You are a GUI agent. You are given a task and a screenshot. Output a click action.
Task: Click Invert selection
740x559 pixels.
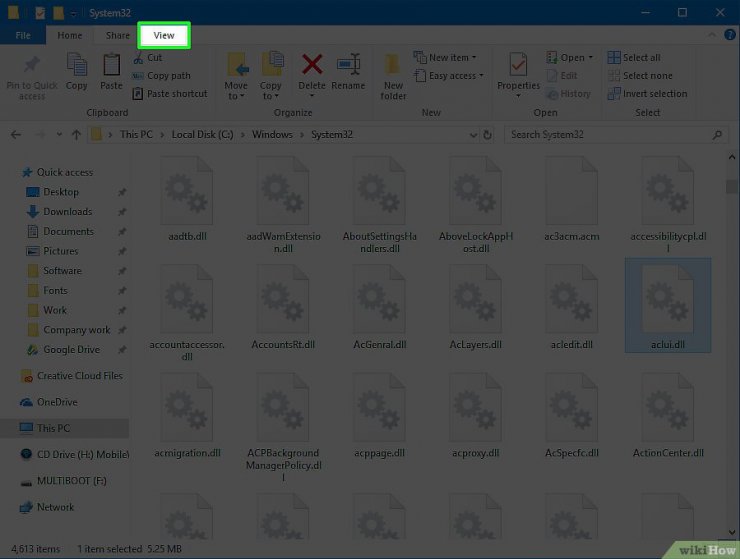(647, 93)
